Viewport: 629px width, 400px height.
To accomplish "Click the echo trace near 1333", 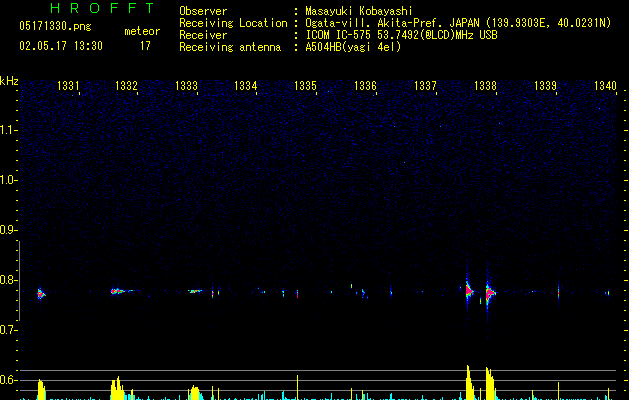I will click(195, 291).
